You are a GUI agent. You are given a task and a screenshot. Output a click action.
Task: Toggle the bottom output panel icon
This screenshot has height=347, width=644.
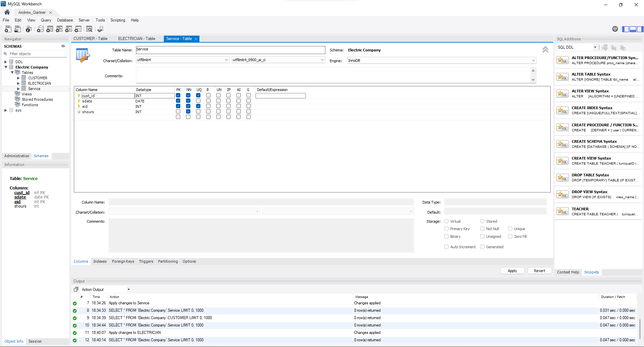coord(633,29)
